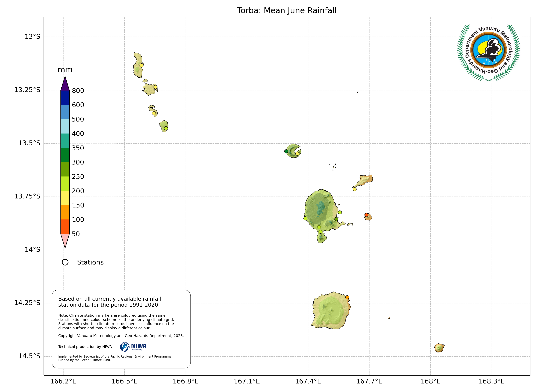Click the red-orange station on small eastern island
The height and width of the screenshot is (392, 554).
366,215
